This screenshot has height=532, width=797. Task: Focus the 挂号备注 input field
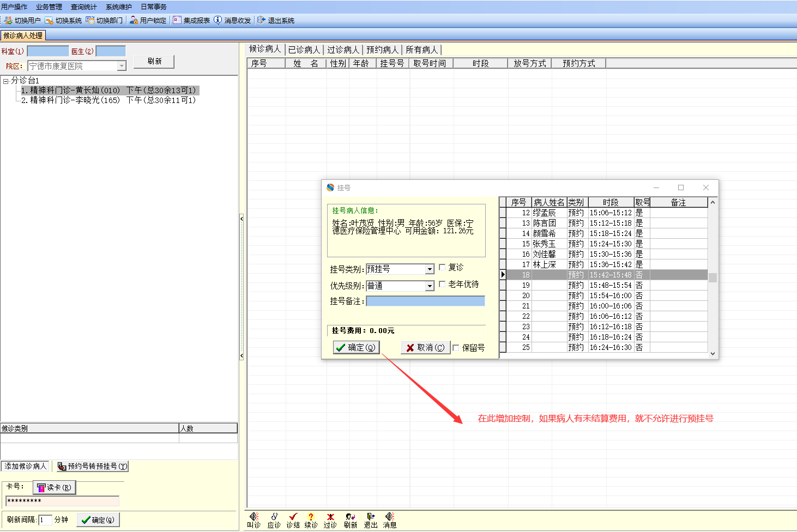click(425, 301)
